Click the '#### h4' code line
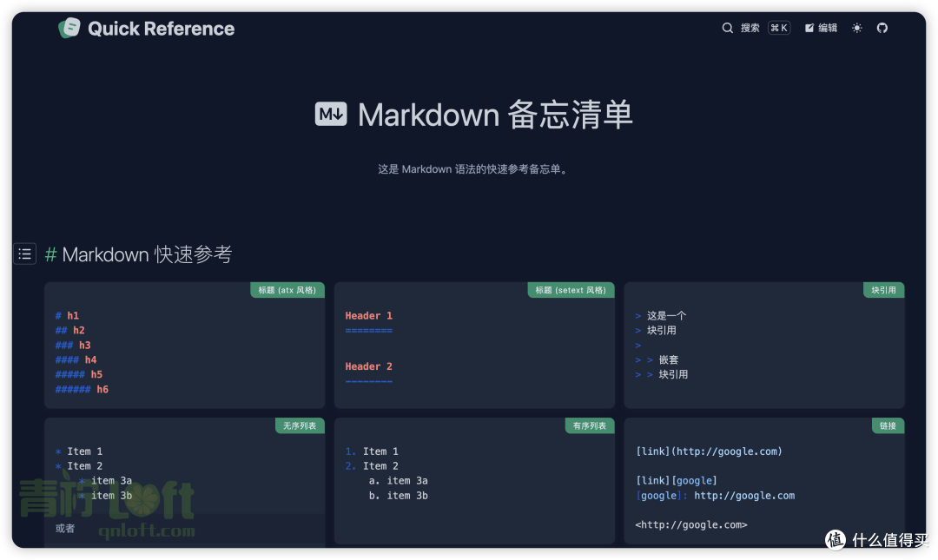 pos(76,360)
